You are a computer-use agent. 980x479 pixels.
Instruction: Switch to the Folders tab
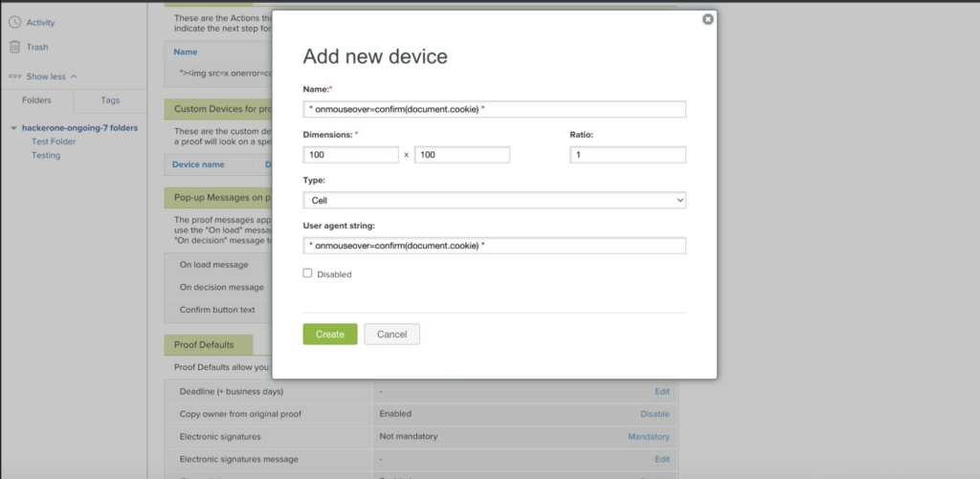36,100
